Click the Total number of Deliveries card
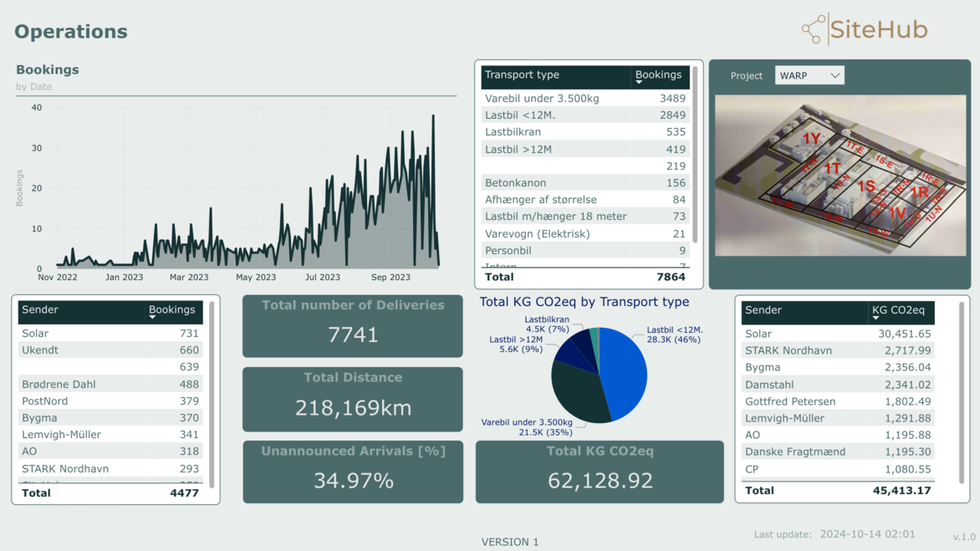This screenshot has width=980, height=551. pos(352,326)
